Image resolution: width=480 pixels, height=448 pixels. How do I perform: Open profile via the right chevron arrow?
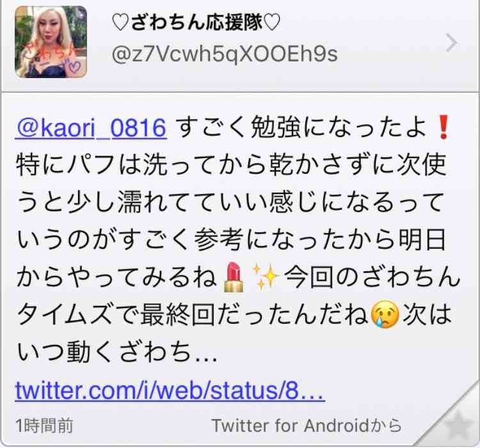[x=452, y=43]
